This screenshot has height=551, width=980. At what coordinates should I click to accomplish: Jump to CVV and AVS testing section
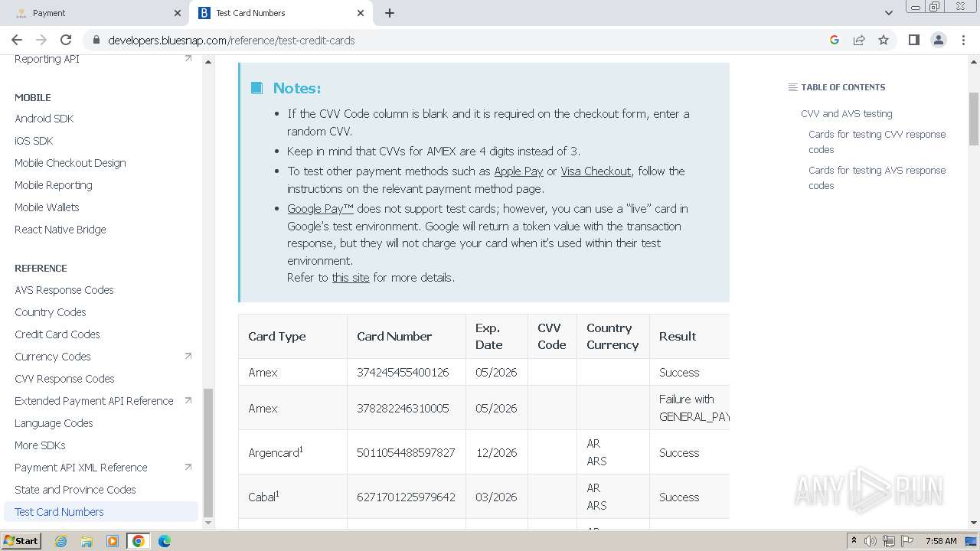847,114
